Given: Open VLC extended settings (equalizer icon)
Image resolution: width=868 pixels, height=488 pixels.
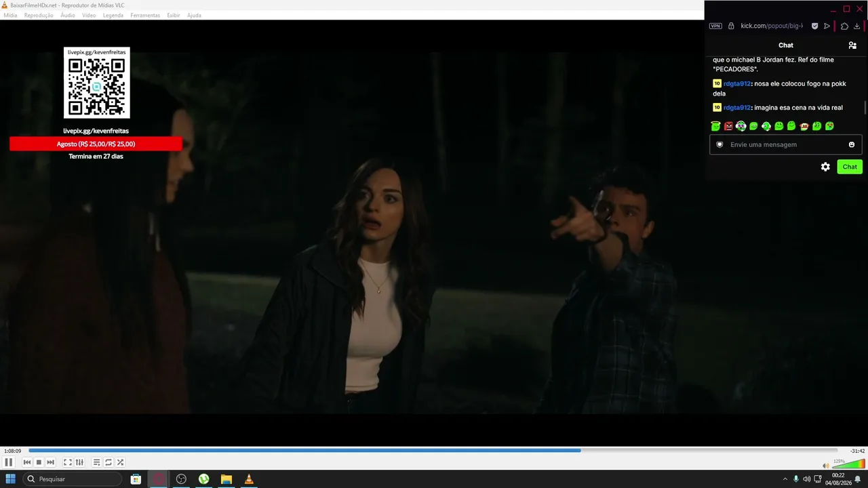Looking at the screenshot, I should click(79, 462).
